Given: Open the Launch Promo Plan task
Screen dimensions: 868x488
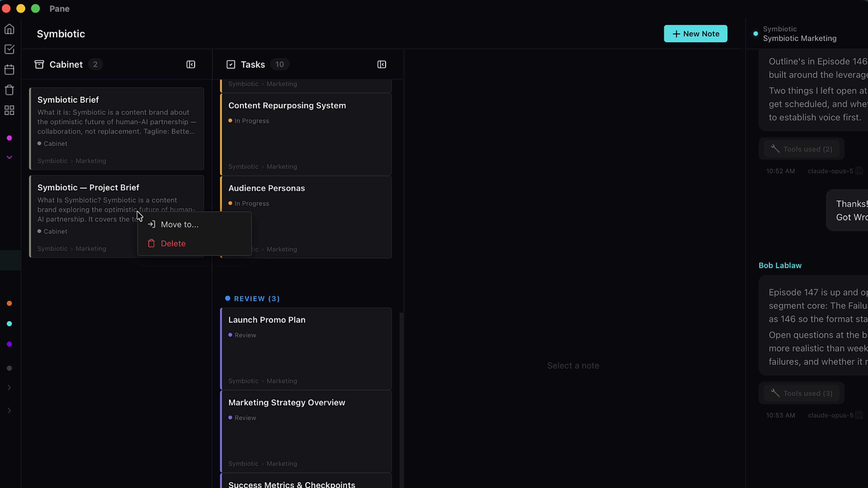Looking at the screenshot, I should pos(306,349).
